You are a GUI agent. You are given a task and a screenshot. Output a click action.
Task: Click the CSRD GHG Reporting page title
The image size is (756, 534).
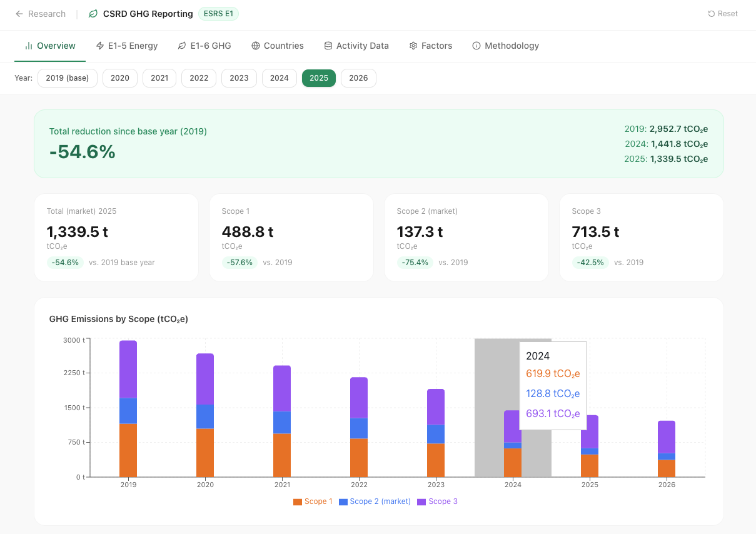click(148, 14)
